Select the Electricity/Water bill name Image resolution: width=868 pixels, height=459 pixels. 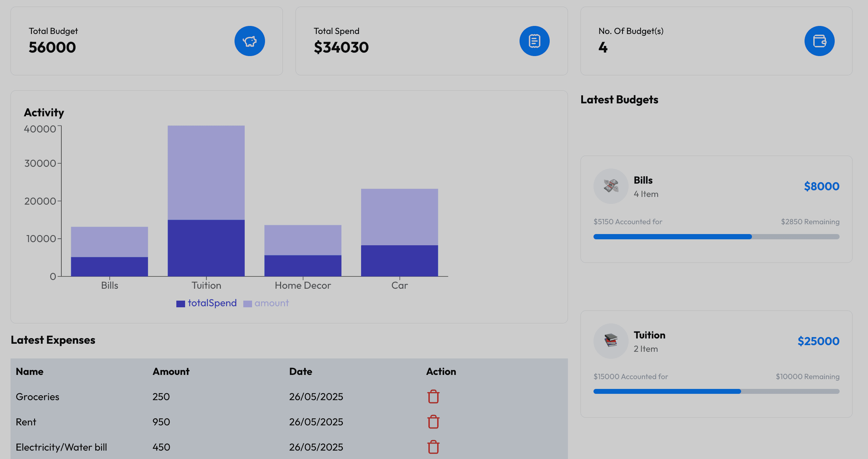(61, 447)
